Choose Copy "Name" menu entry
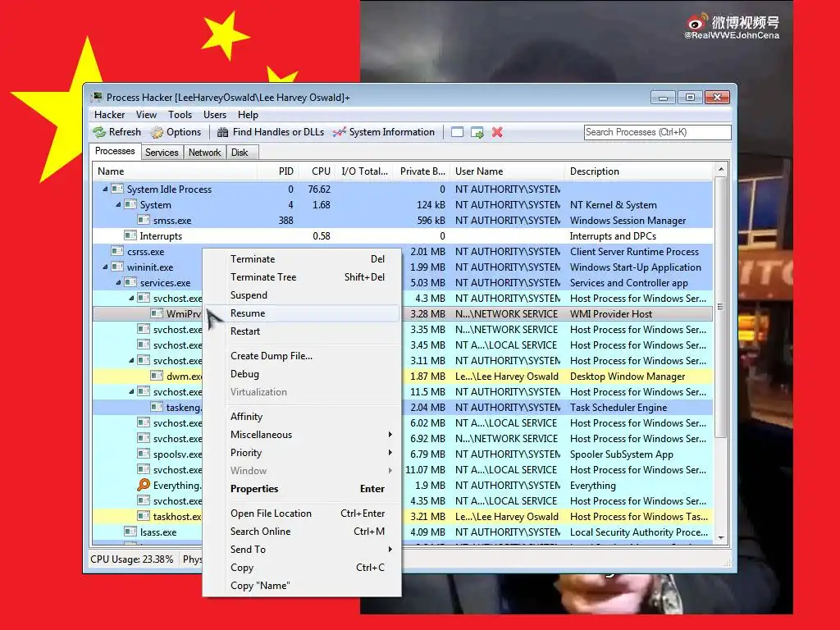The width and height of the screenshot is (840, 630). [x=302, y=586]
